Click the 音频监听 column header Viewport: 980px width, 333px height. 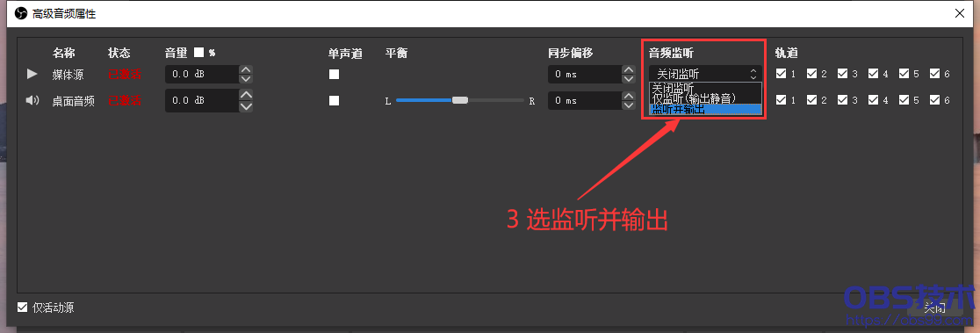coord(671,53)
